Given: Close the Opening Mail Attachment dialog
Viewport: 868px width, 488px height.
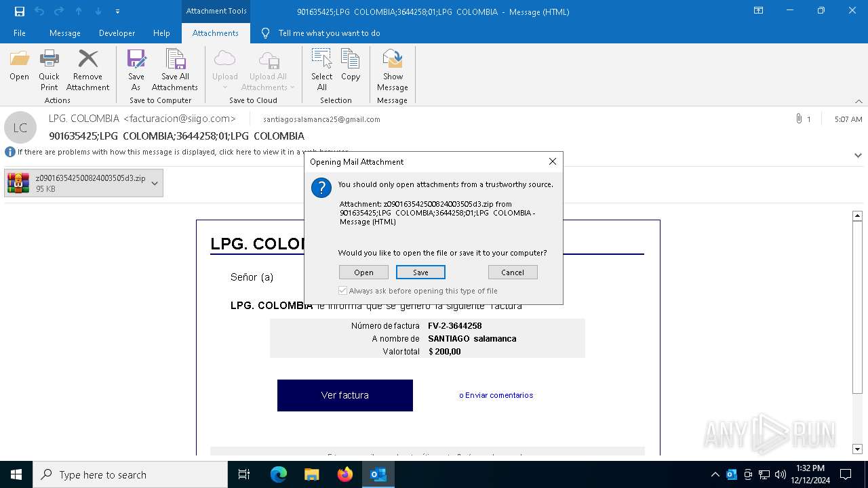Looking at the screenshot, I should point(553,161).
